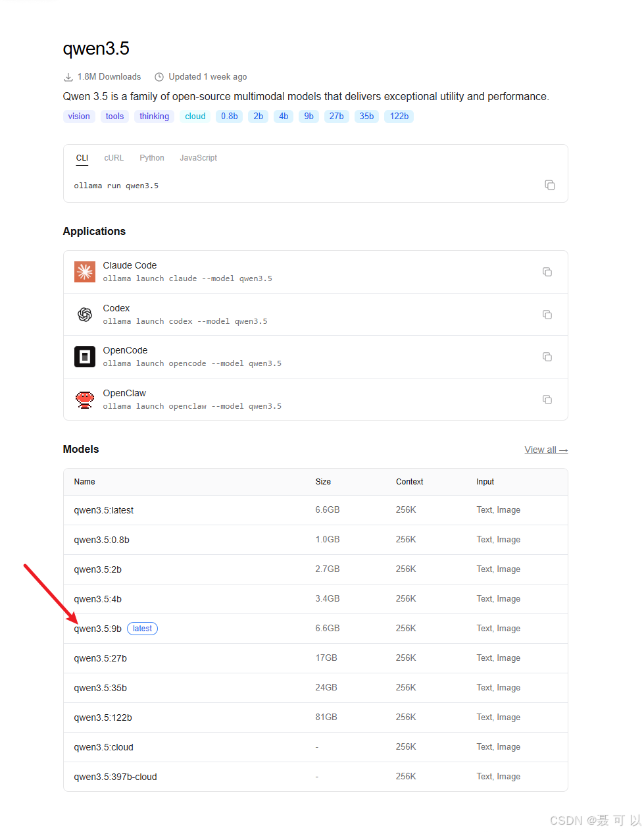This screenshot has width=644, height=832.
Task: Click the ollama launch codex command text
Action: (185, 321)
